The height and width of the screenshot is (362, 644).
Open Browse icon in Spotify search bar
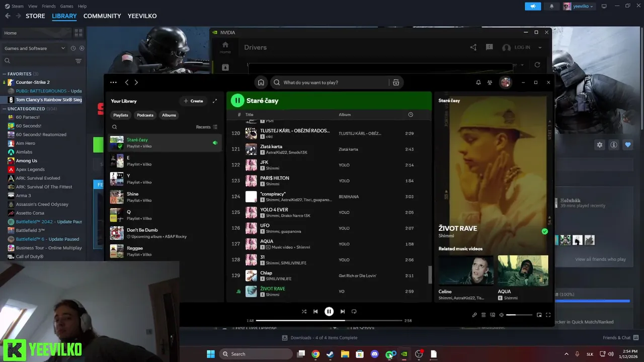tap(396, 82)
